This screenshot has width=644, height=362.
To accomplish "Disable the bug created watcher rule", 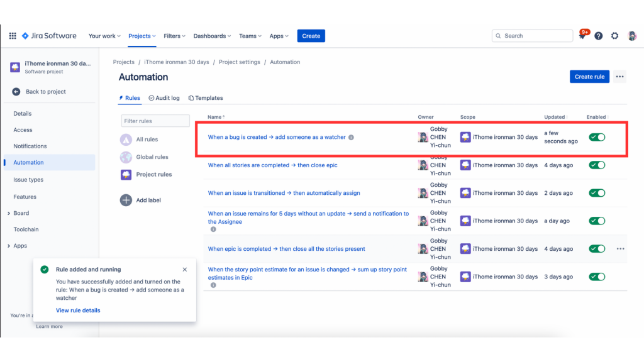I will pyautogui.click(x=597, y=137).
